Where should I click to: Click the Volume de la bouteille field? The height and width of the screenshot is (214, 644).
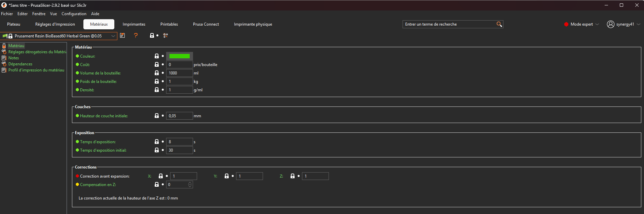179,73
